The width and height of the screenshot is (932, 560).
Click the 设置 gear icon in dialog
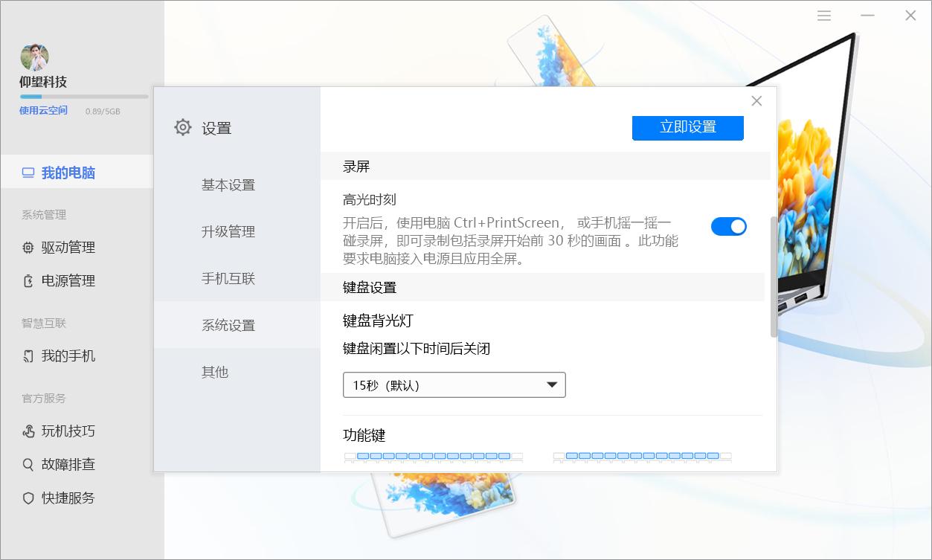tap(182, 126)
